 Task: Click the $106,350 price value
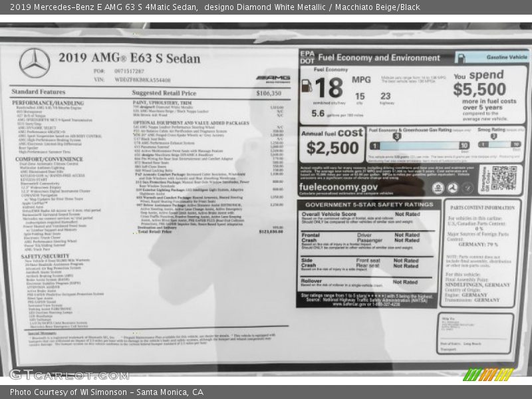[x=269, y=93]
